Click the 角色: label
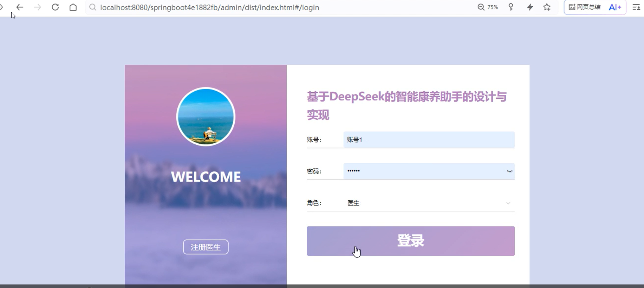This screenshot has height=288, width=644. [314, 203]
